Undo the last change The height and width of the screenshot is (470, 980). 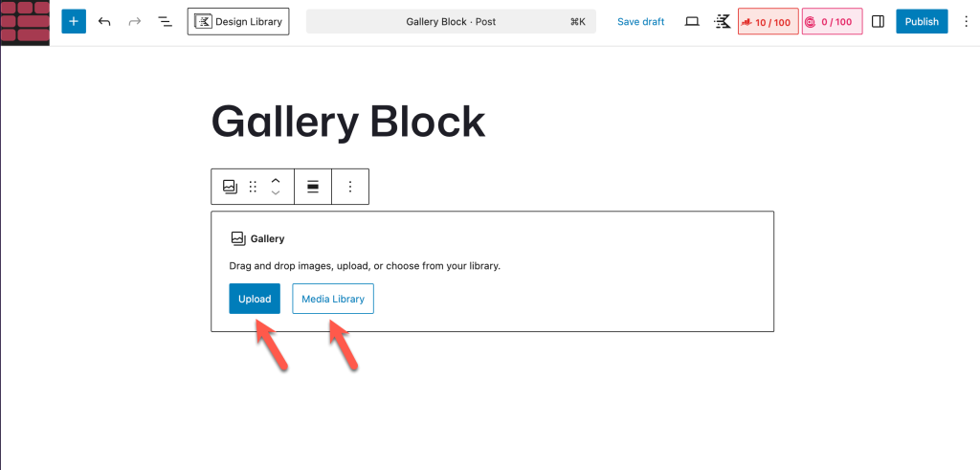click(x=104, y=21)
